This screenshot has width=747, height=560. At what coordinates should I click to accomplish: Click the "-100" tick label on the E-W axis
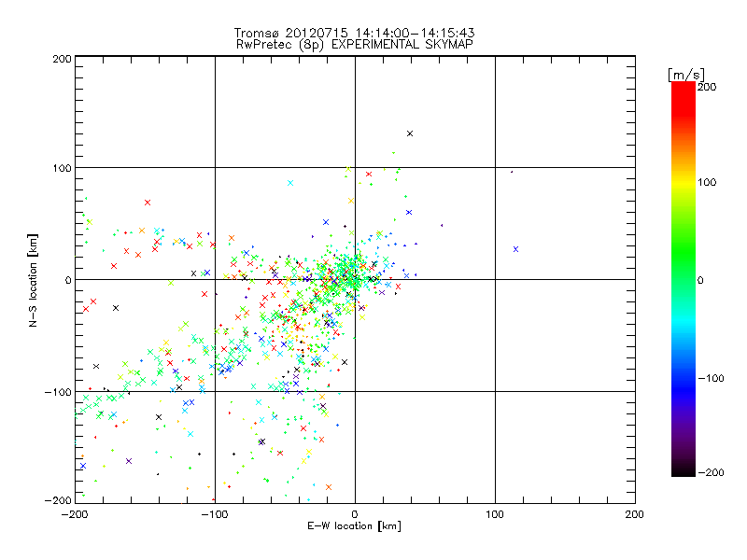[215, 514]
